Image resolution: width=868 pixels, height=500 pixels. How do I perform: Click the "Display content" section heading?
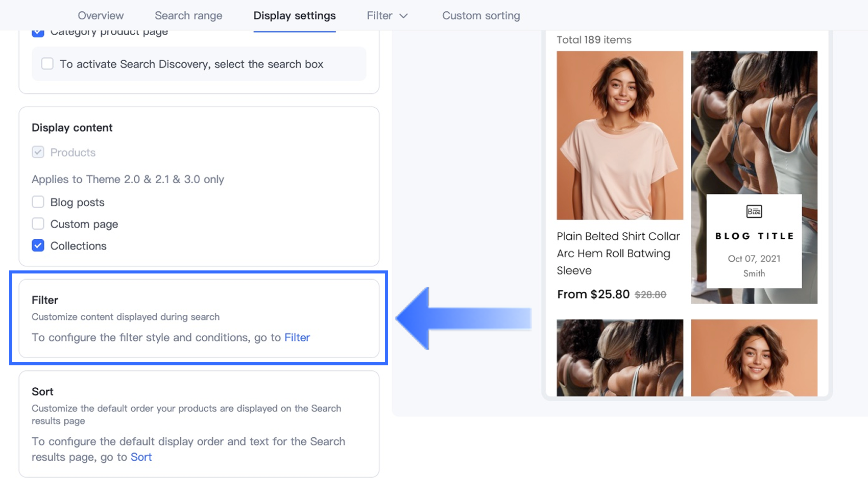(x=72, y=128)
